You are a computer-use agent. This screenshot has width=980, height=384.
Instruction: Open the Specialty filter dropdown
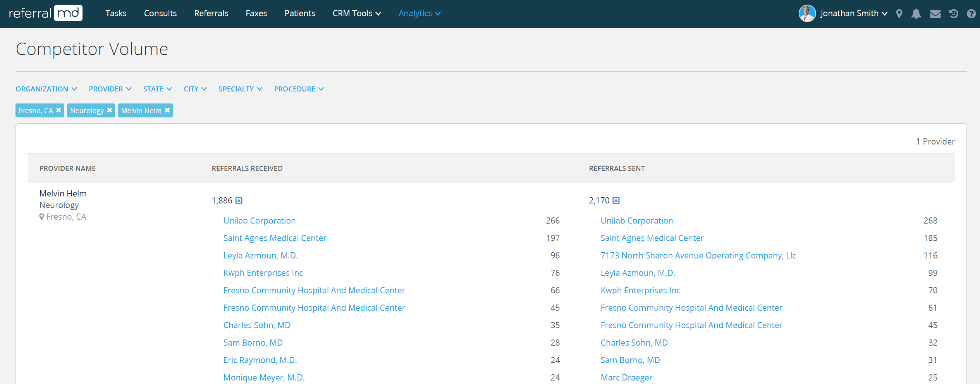[240, 89]
